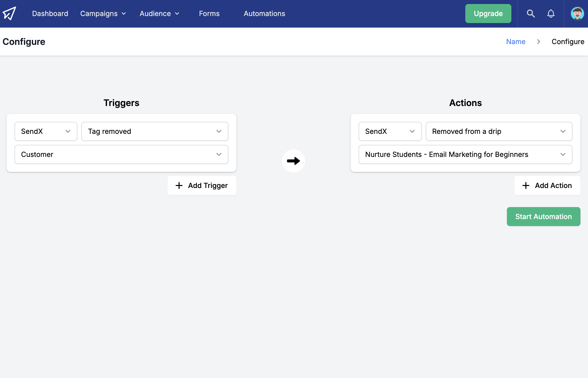Viewport: 588px width, 378px height.
Task: Click the plus icon beside Add Trigger
Action: click(179, 185)
